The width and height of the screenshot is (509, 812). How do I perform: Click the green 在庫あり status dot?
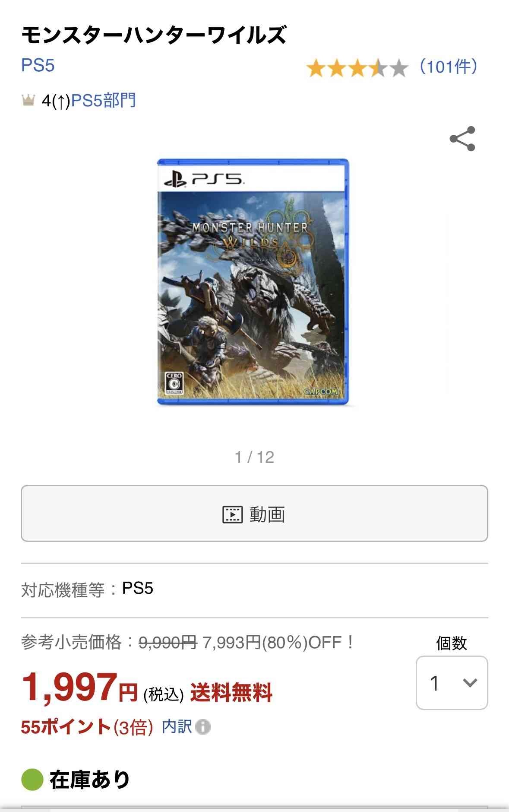coord(32,779)
